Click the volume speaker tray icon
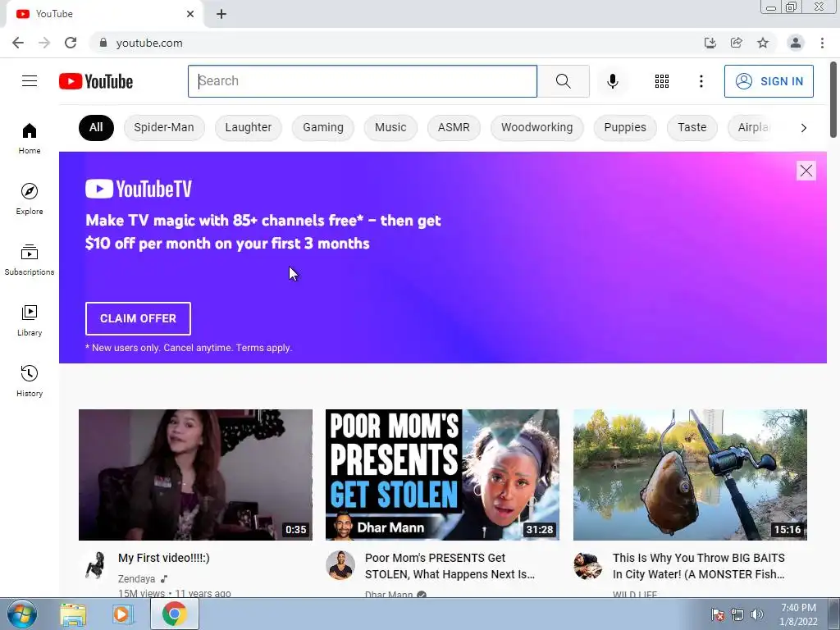 757,614
